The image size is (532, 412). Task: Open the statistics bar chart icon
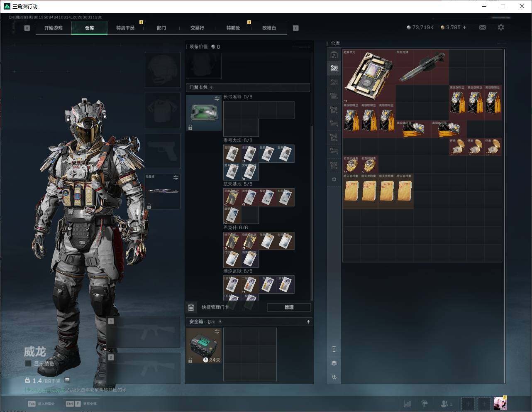(x=408, y=404)
